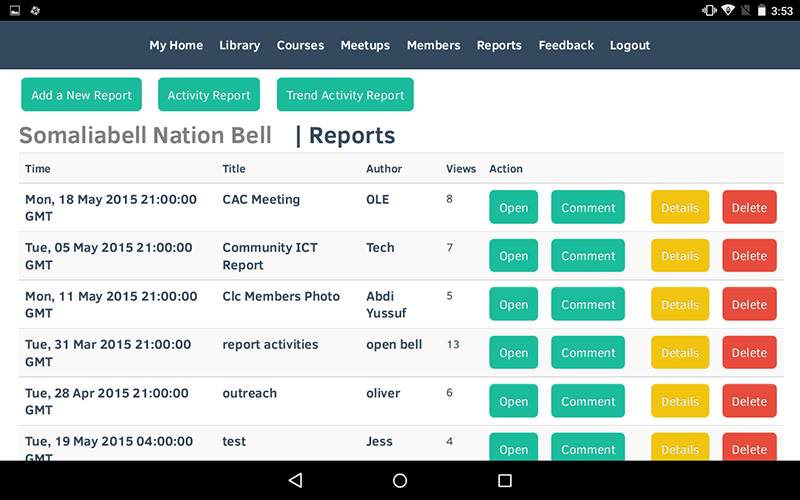The width and height of the screenshot is (800, 500).
Task: Open the Meetups page
Action: click(365, 45)
